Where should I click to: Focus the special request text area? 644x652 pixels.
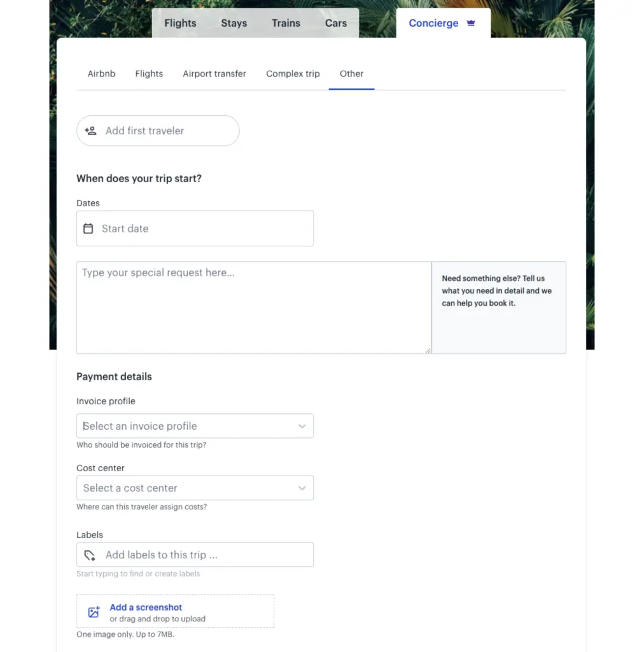coord(253,307)
